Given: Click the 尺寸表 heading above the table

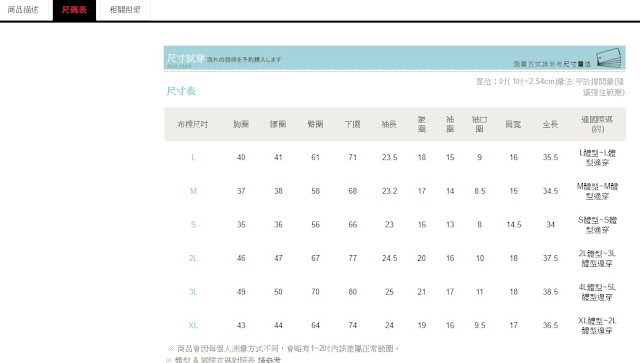Looking at the screenshot, I should (x=181, y=91).
